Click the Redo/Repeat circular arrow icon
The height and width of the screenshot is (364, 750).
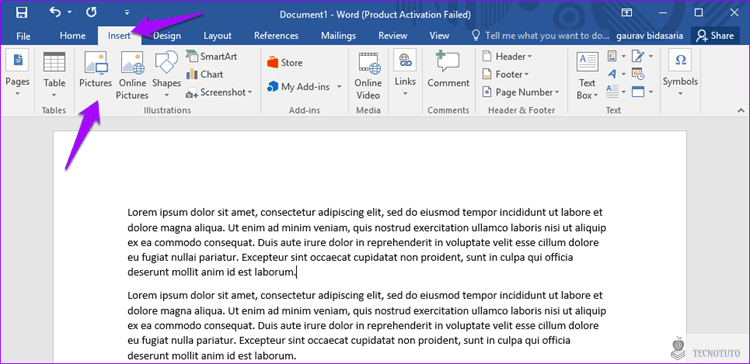(91, 12)
